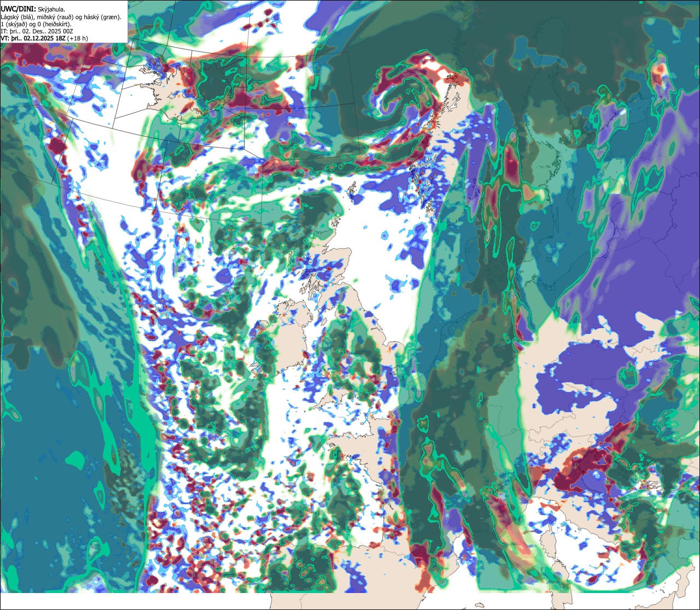Screen dimensions: 700x610
Task: Click the "UWC/DINI:" title text
Action: click(19, 9)
